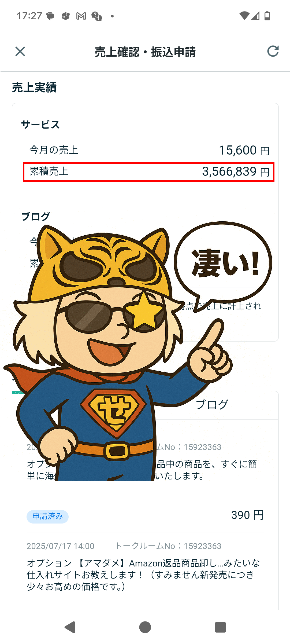Viewport: 290px width, 644px height.
Task: Tap the アマダメ Amazon返品商品卸し option description
Action: (x=143, y=575)
